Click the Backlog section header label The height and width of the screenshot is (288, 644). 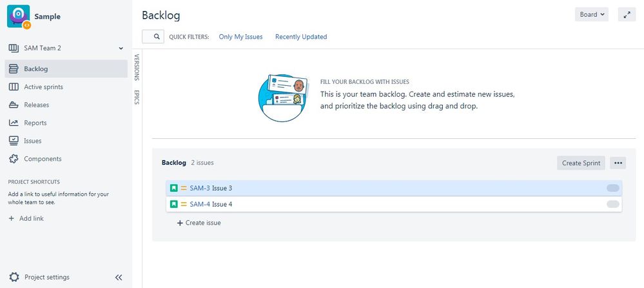pos(174,163)
